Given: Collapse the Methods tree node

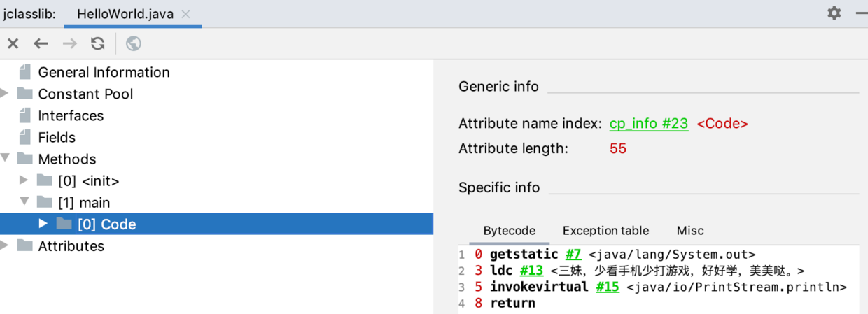Looking at the screenshot, I should click(5, 159).
